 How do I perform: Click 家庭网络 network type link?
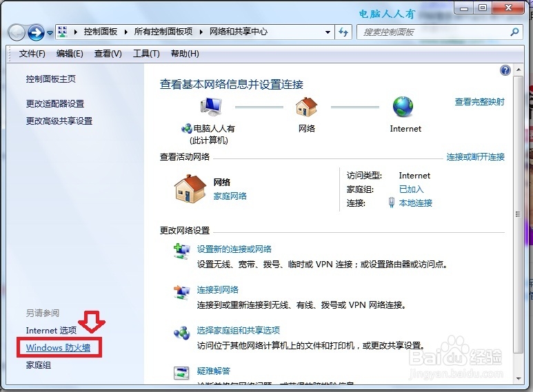pos(230,196)
